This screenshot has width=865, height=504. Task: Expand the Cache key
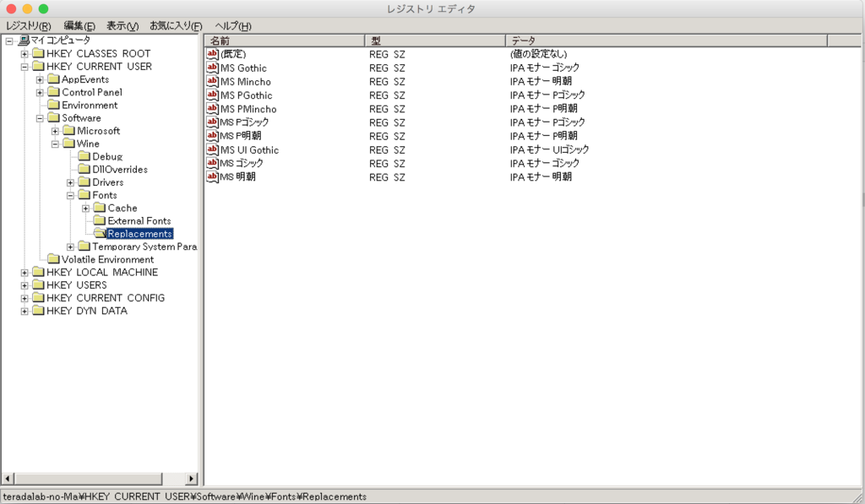86,209
